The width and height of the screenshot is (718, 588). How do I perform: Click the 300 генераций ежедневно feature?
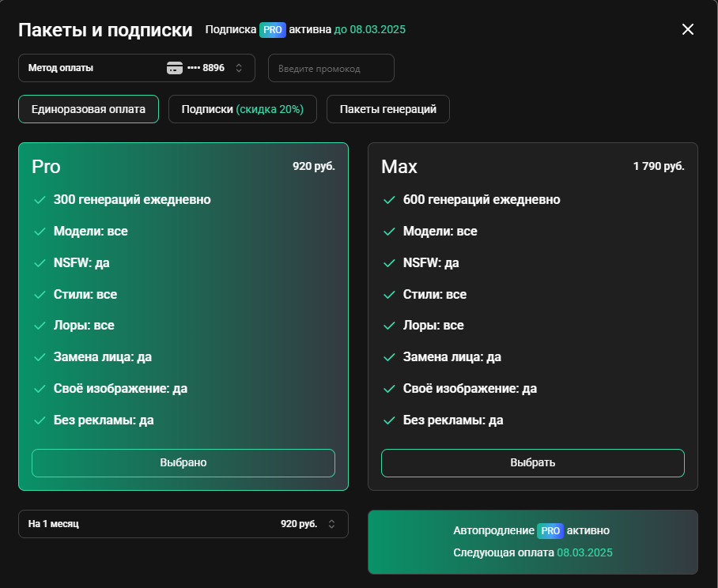(132, 200)
